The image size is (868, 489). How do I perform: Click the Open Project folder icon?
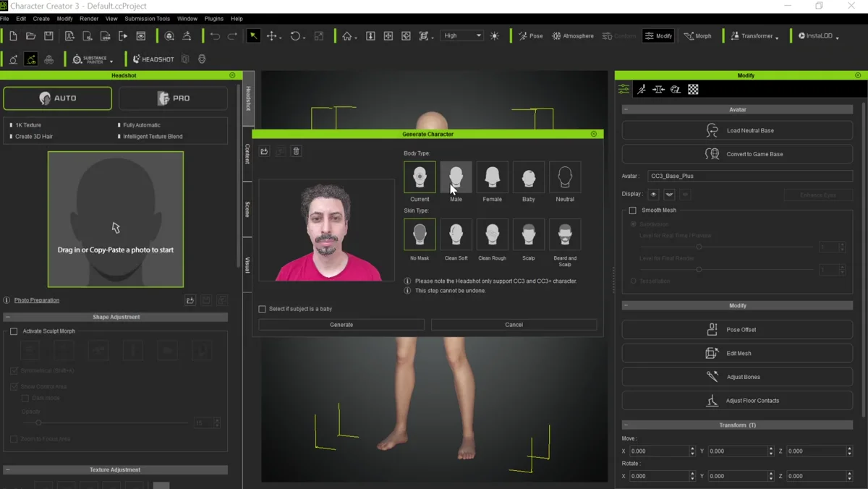pyautogui.click(x=30, y=35)
